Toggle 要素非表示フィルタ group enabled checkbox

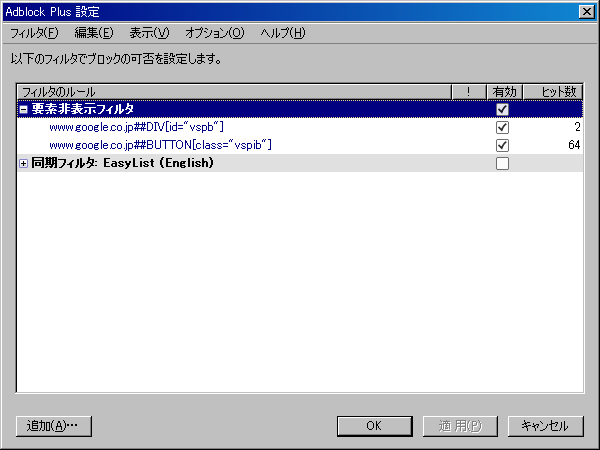(x=502, y=109)
